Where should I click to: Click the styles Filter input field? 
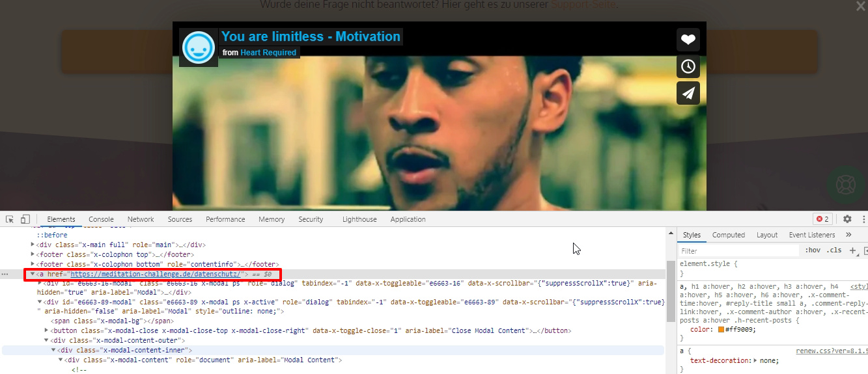(738, 250)
